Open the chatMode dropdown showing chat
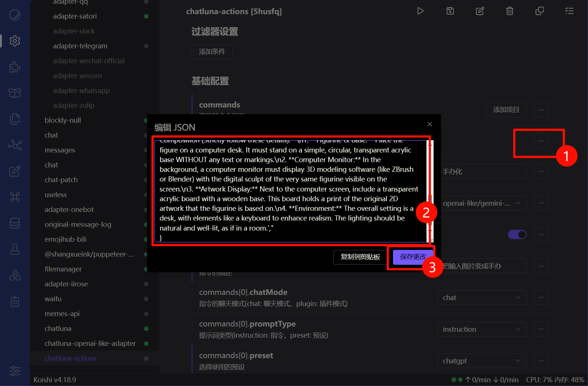 coord(481,298)
